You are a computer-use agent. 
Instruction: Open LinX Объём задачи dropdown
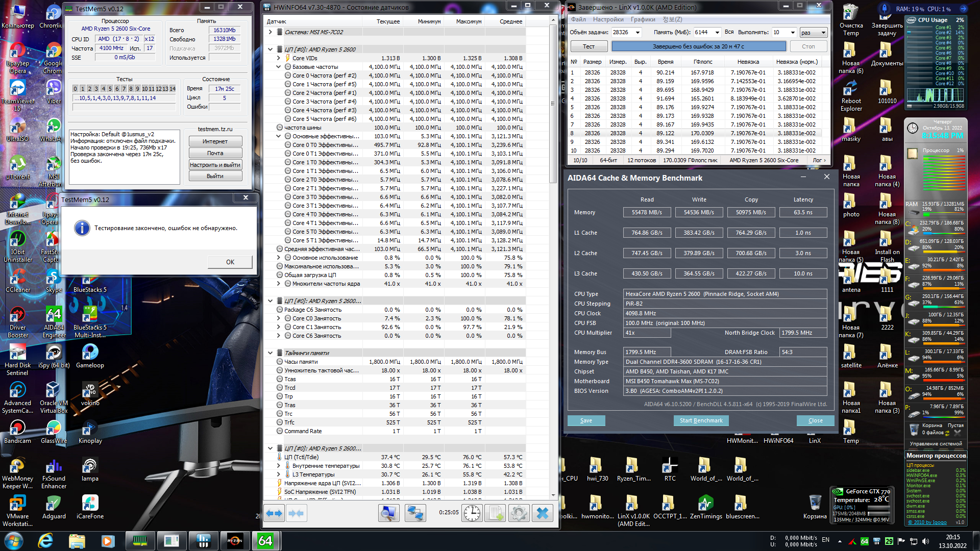(x=638, y=33)
